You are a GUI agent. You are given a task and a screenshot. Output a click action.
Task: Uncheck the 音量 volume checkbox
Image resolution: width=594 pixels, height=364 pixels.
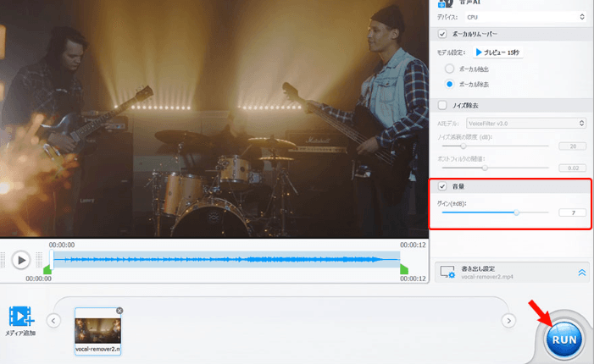[x=442, y=185]
